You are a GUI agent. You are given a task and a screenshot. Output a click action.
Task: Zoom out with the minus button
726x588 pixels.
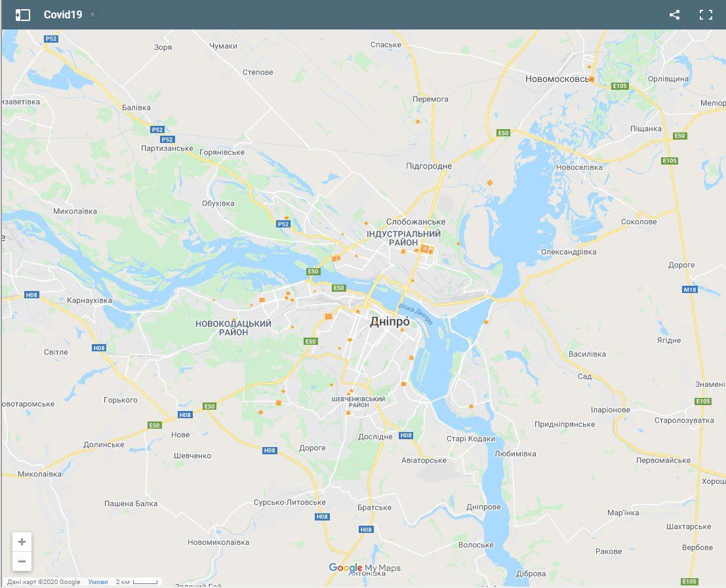pos(22,562)
